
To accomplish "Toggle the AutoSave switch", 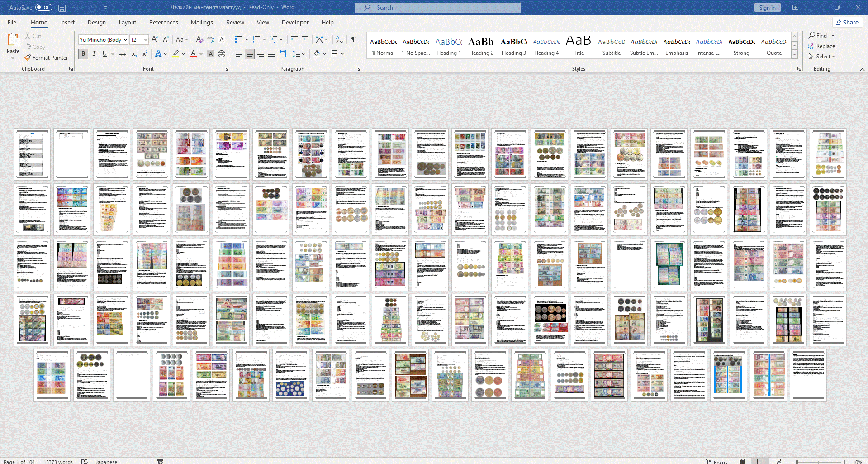I will point(44,8).
